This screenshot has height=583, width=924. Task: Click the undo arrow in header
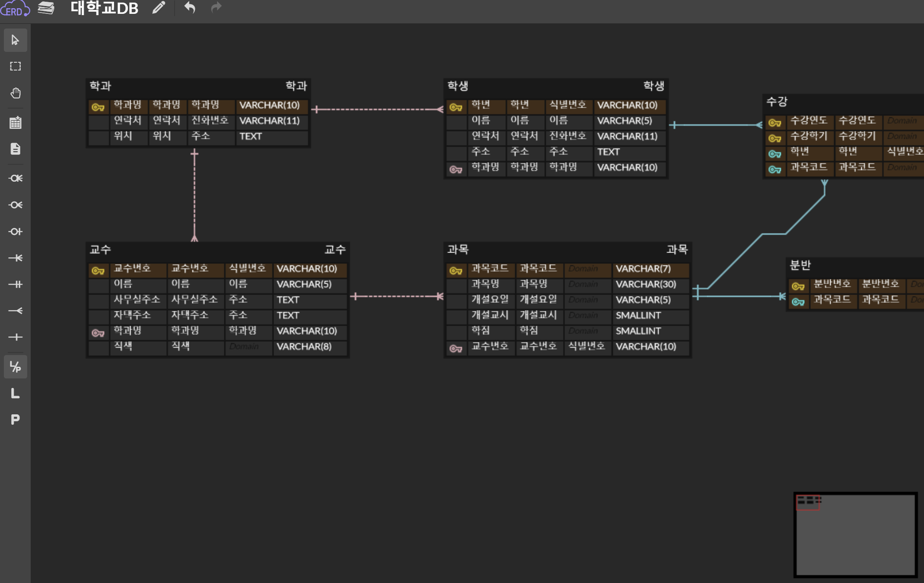[x=190, y=7]
